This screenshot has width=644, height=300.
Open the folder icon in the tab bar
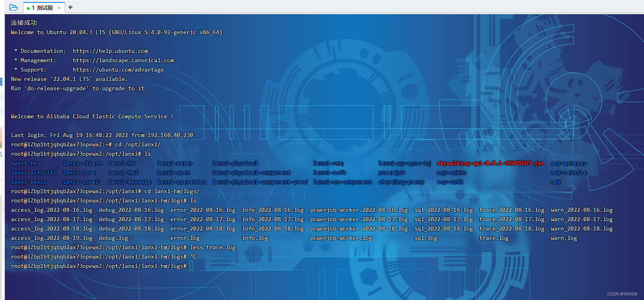[13, 7]
